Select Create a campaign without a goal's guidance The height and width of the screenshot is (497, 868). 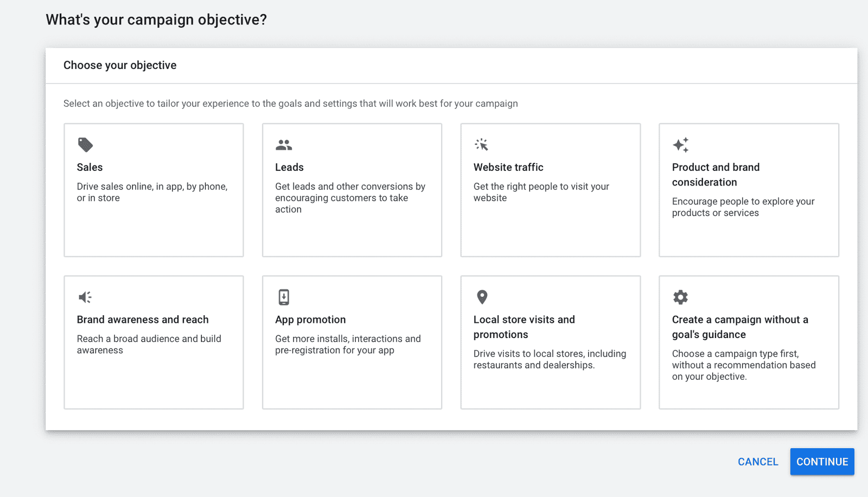coord(739,327)
